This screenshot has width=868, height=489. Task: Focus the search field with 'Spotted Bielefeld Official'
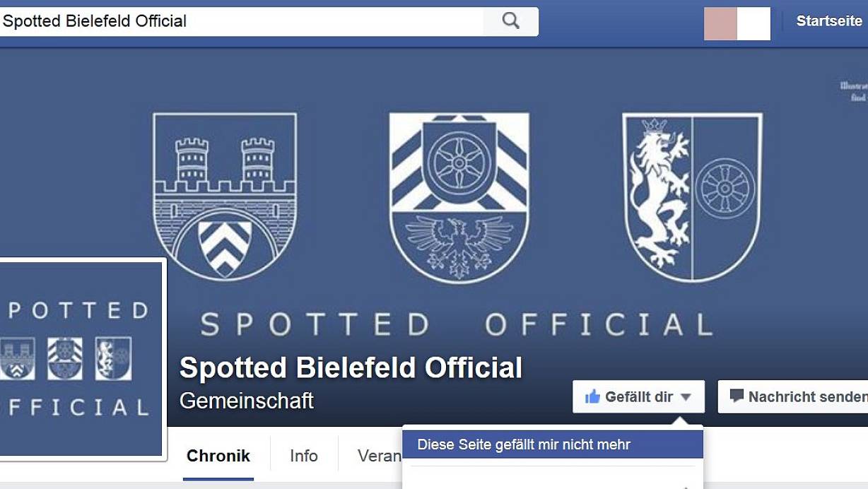pyautogui.click(x=240, y=21)
